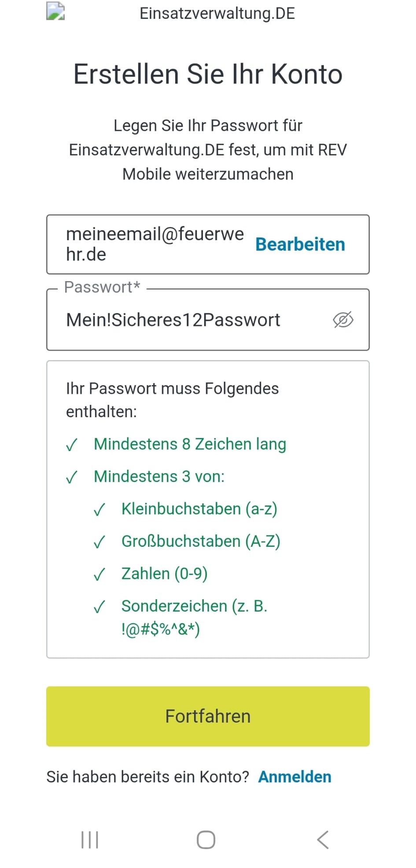416x868 pixels.
Task: Click checkmark next to Kleinbuchstaben (a-z)
Action: point(99,510)
